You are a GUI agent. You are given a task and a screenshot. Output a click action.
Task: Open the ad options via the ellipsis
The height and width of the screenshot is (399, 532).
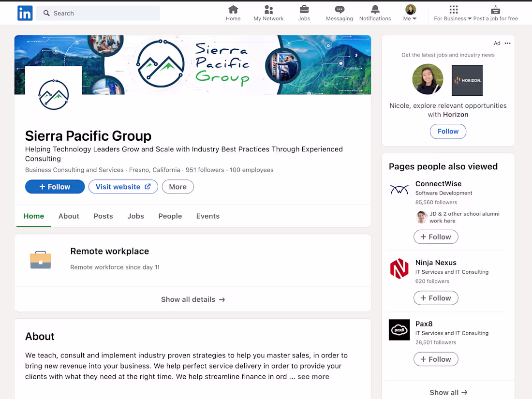pos(507,43)
